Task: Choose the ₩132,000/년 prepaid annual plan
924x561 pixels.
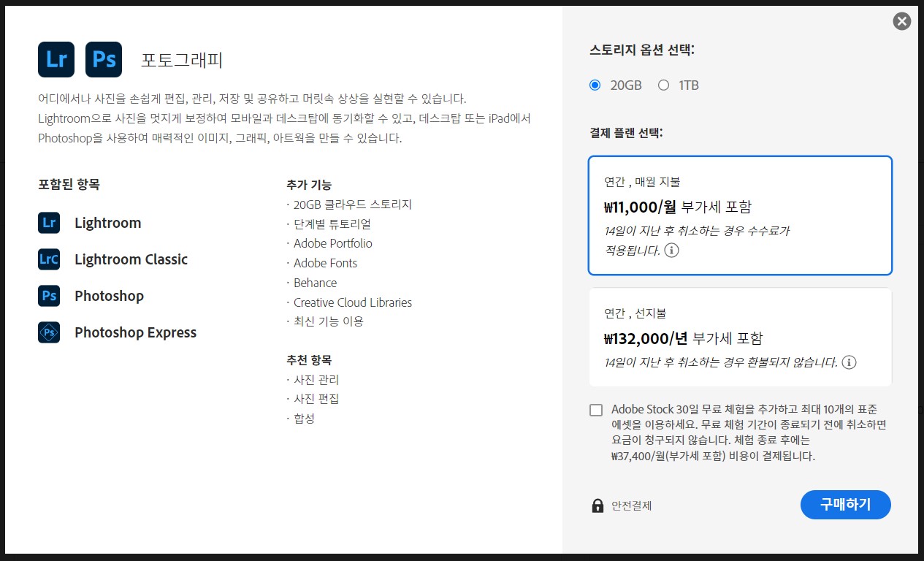Action: tap(740, 337)
